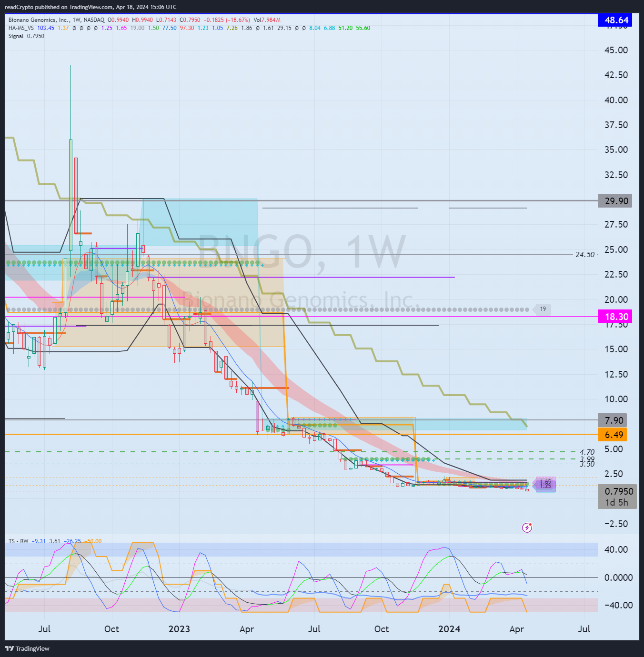Click the 2024 label on time axis

tap(449, 629)
